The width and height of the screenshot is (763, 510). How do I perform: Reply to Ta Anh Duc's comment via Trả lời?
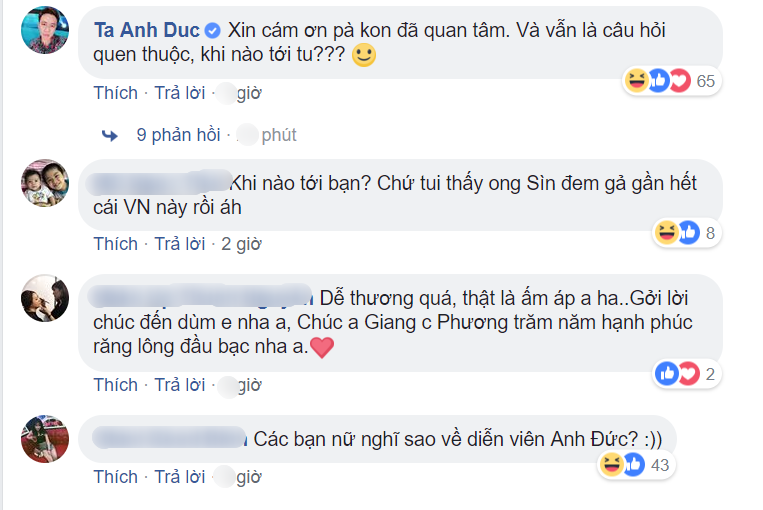pyautogui.click(x=180, y=93)
